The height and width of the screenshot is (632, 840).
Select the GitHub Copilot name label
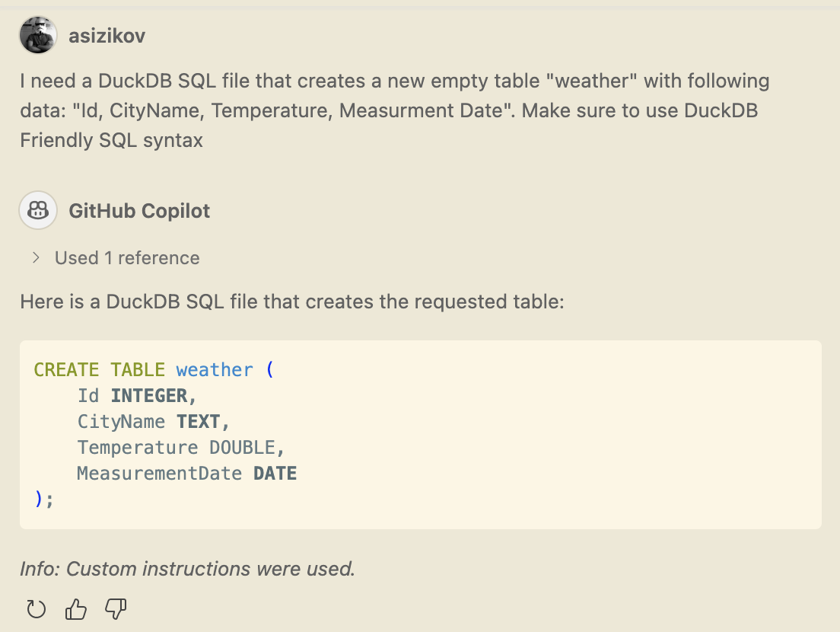pos(139,211)
